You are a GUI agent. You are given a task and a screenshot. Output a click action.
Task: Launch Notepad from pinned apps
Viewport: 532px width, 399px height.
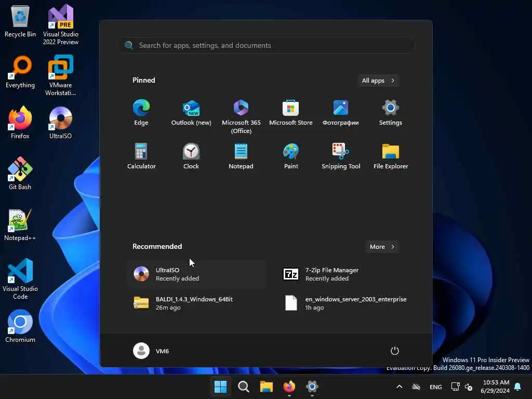point(241,156)
